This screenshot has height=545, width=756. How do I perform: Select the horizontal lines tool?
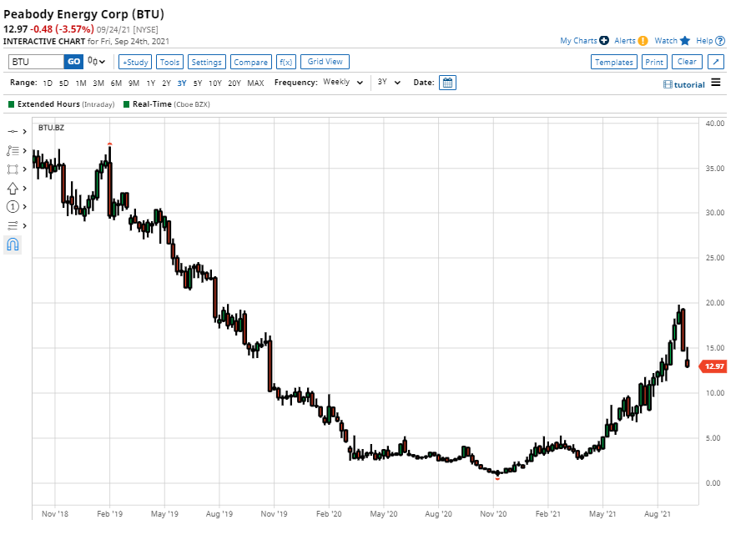(x=13, y=225)
